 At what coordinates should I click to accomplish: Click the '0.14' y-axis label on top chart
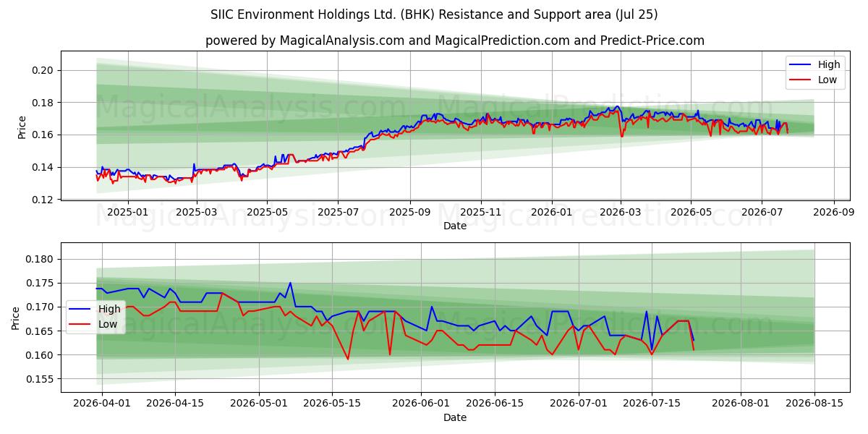pyautogui.click(x=43, y=167)
